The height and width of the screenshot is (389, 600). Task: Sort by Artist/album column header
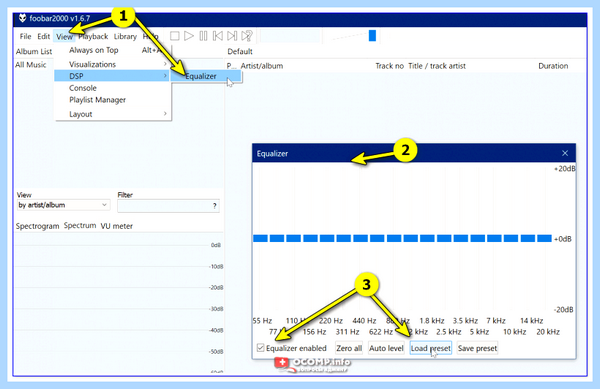click(262, 66)
